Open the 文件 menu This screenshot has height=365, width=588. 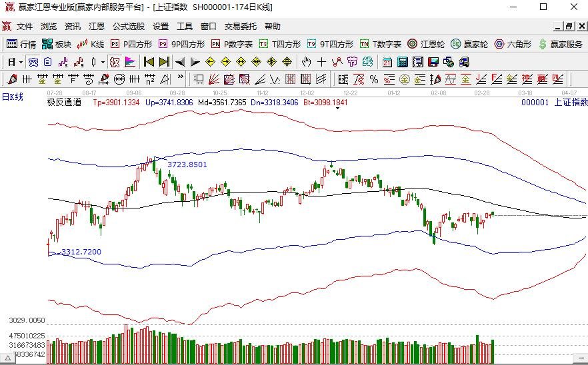click(25, 26)
